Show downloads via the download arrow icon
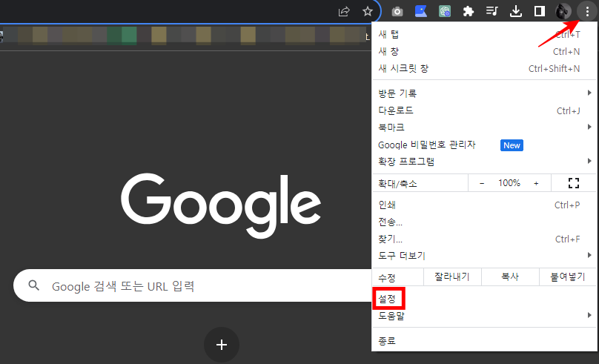Image resolution: width=599 pixels, height=364 pixels. pos(516,11)
